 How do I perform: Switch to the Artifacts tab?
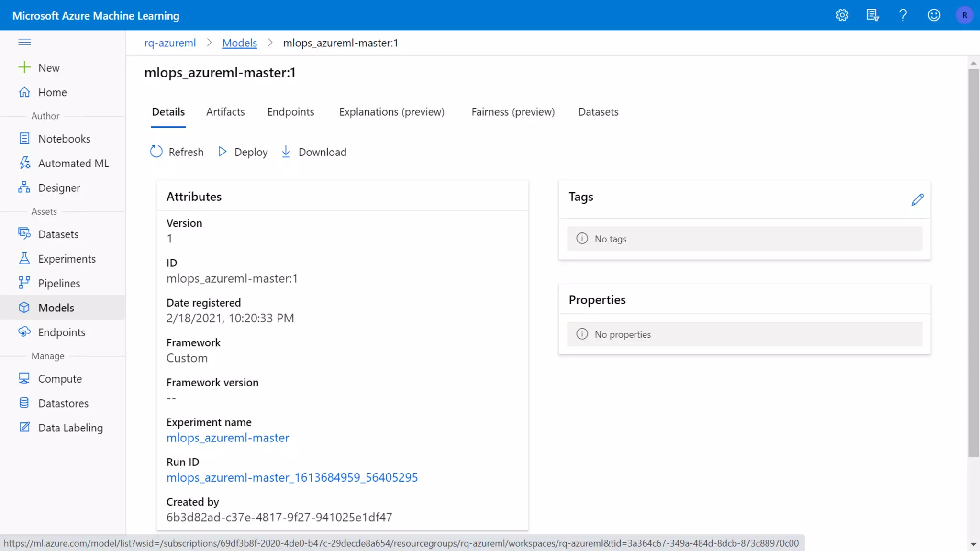[225, 112]
